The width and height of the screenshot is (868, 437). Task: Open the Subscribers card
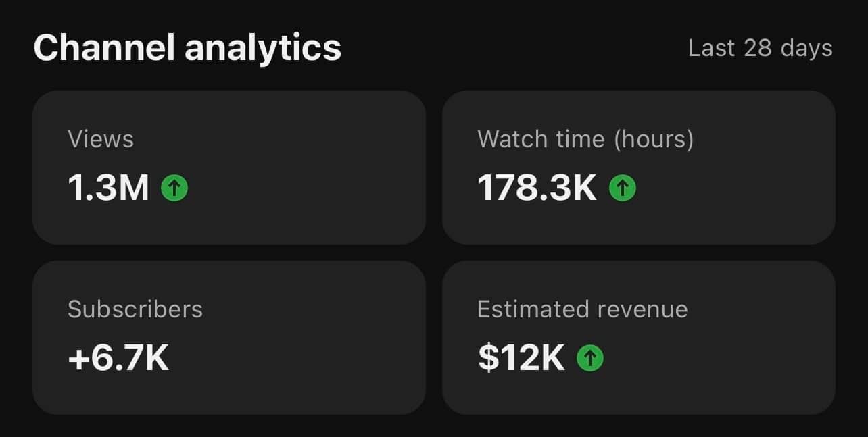(229, 338)
